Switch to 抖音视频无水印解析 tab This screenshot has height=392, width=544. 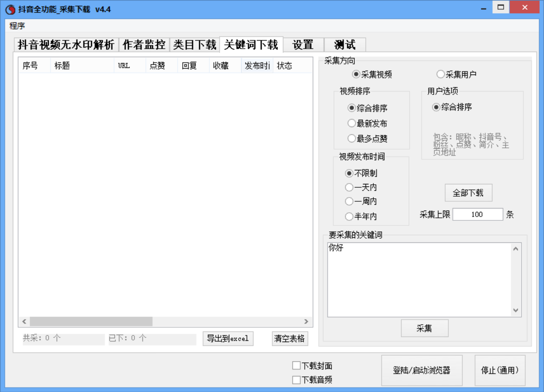(x=66, y=44)
